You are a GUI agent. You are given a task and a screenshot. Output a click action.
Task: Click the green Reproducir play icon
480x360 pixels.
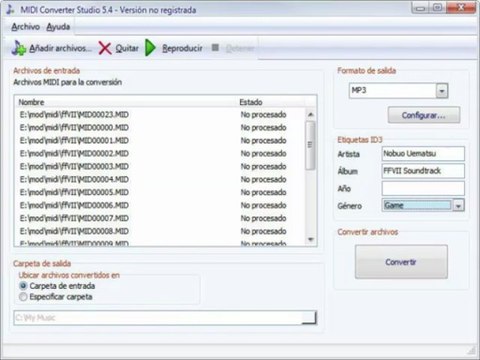(x=150, y=48)
